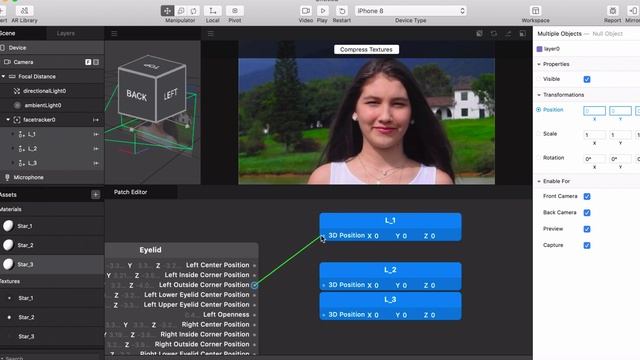Click the Play button
The width and height of the screenshot is (640, 360).
point(322,11)
